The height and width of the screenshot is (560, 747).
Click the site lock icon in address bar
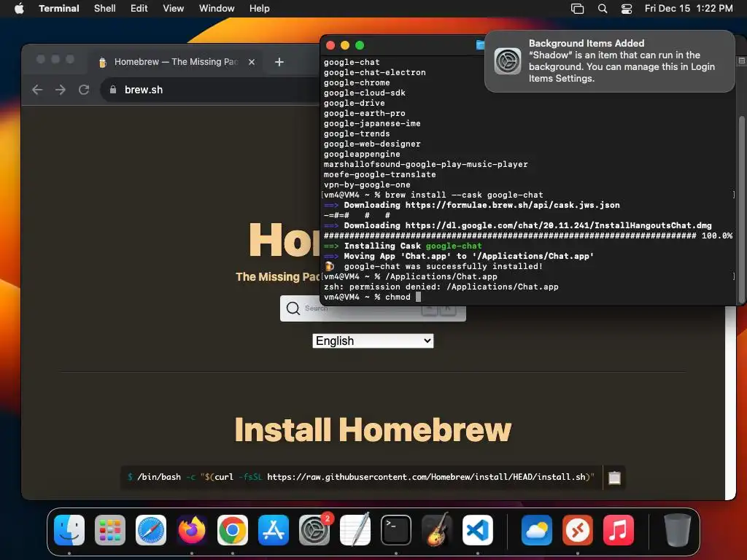tap(113, 90)
